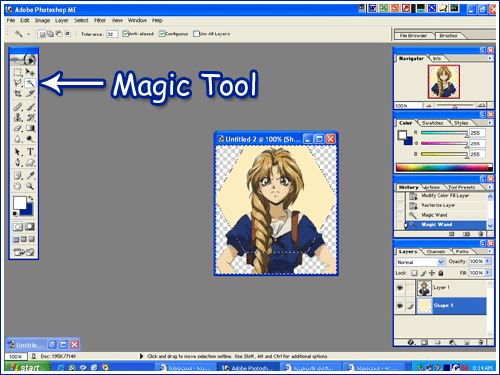
Task: Expand the layer Opacity arrow
Action: pyautogui.click(x=488, y=261)
